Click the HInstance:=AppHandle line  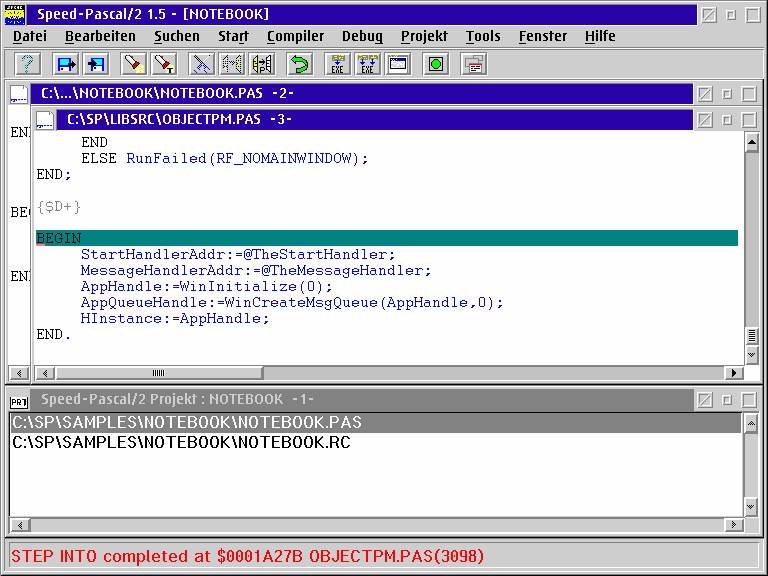click(x=175, y=319)
